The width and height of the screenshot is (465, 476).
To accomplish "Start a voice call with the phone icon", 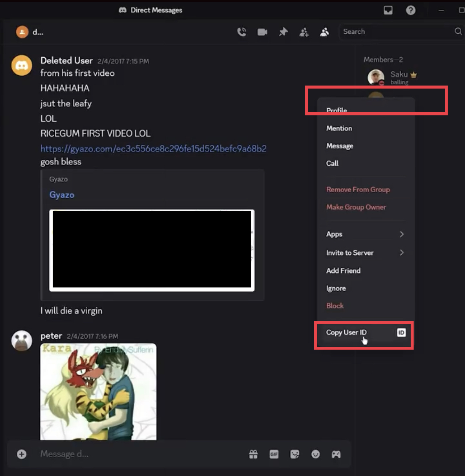I will click(242, 32).
